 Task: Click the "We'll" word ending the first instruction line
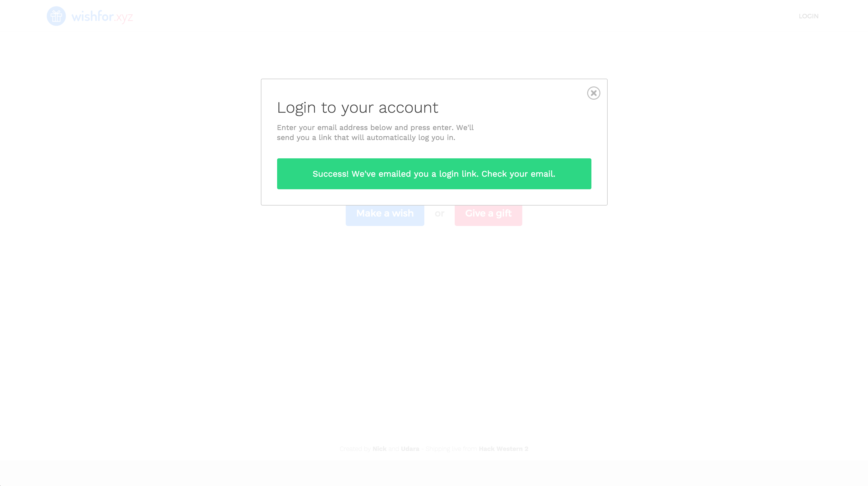click(465, 127)
